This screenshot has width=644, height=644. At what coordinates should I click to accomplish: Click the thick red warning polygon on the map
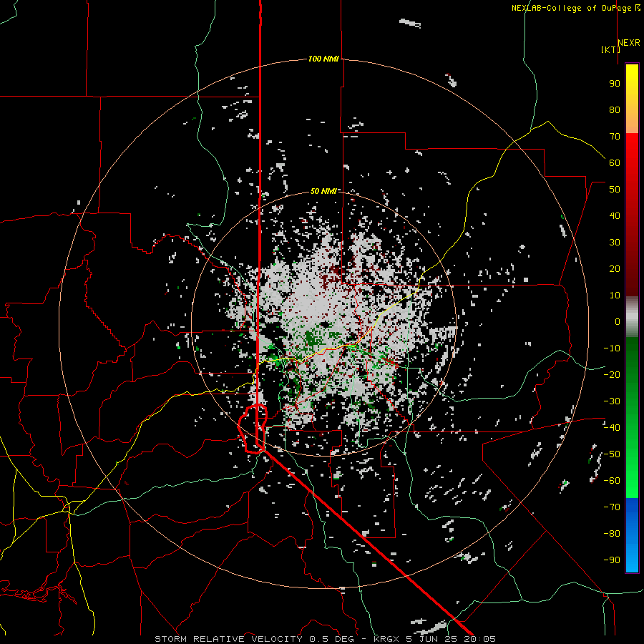pyautogui.click(x=253, y=429)
